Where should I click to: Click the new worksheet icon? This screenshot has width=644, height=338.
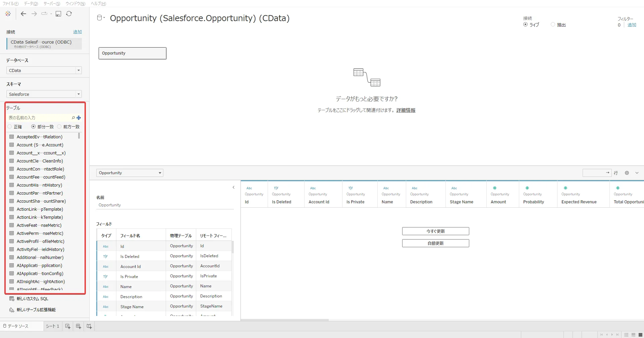[68, 326]
